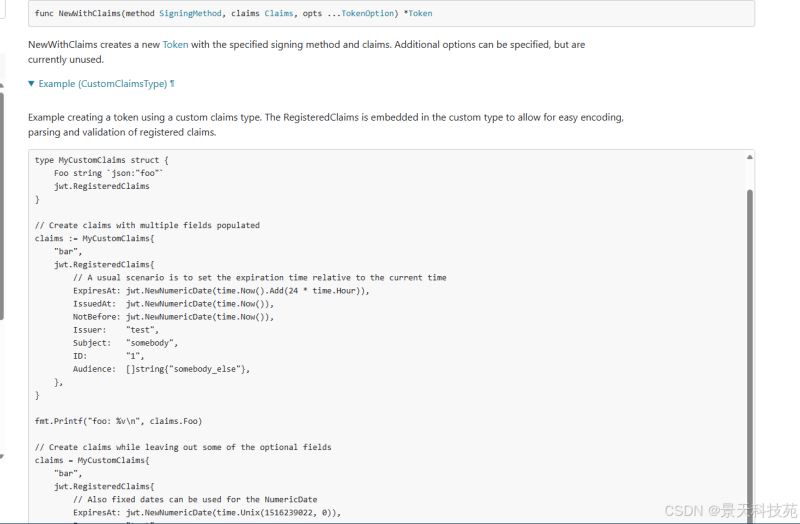Click the *Token return type link
This screenshot has height=524, width=800.
point(420,13)
